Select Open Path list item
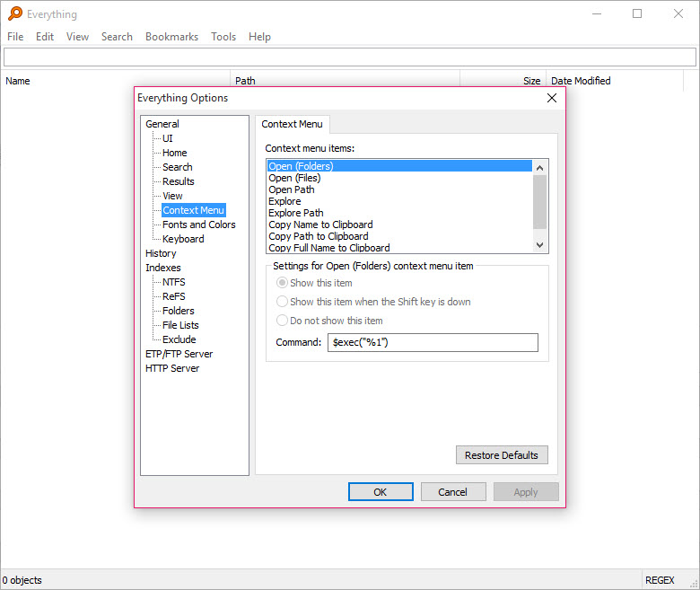The image size is (700, 590). pos(399,189)
